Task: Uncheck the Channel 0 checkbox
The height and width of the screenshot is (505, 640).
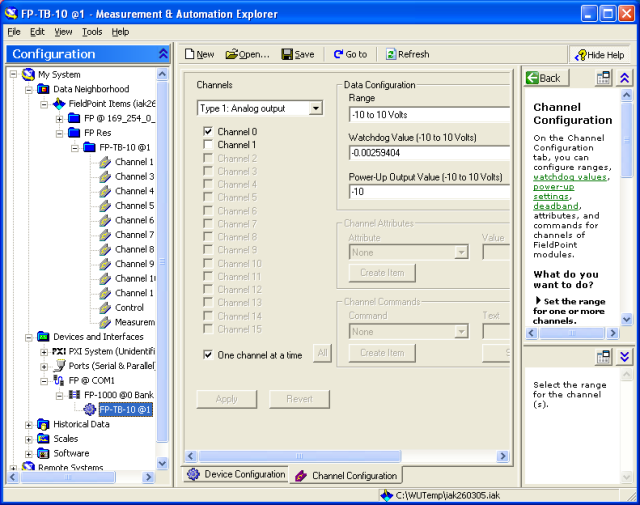Action: click(x=208, y=131)
